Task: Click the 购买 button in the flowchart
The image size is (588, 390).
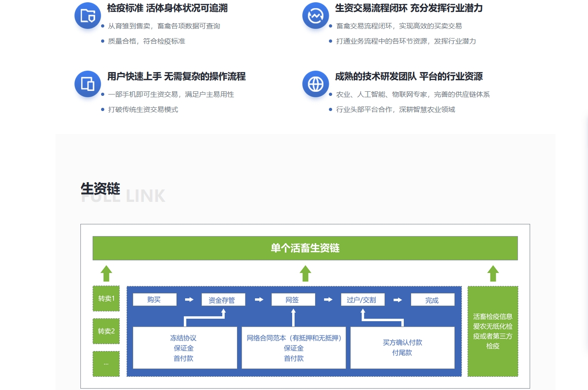Action: pyautogui.click(x=155, y=299)
